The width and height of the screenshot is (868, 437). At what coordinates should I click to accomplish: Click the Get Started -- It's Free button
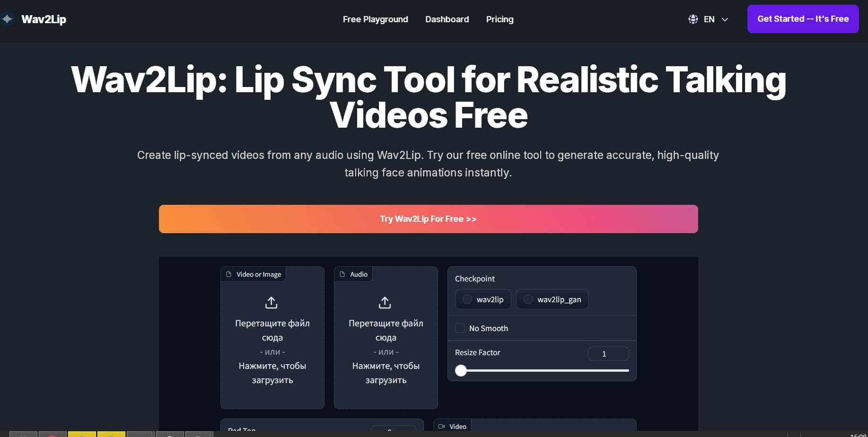click(803, 19)
